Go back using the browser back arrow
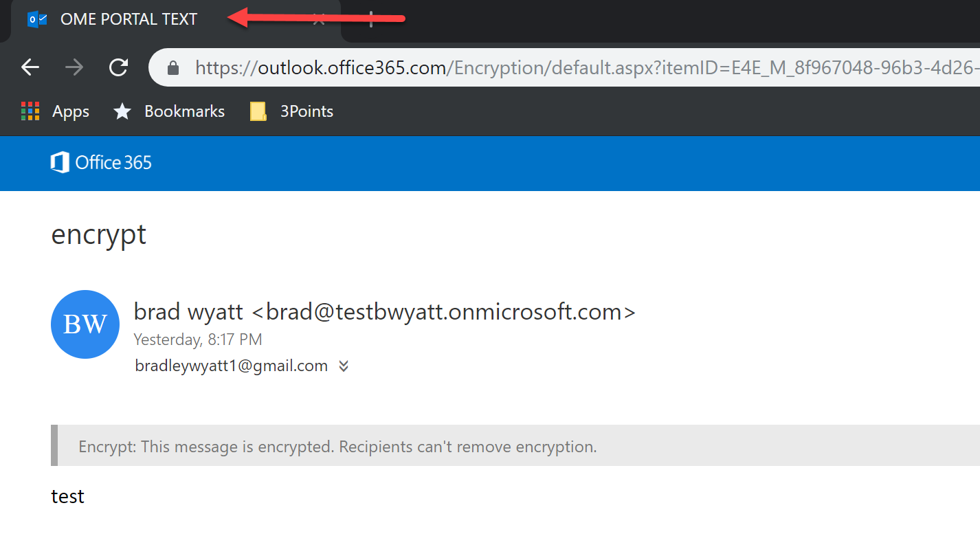The image size is (980, 534). click(x=30, y=67)
